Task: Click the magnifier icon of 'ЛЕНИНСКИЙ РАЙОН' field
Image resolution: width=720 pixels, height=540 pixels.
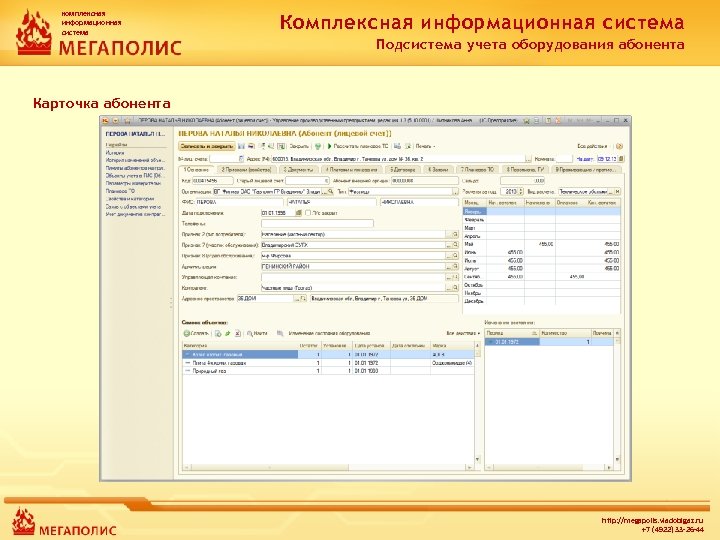Action: tap(455, 266)
